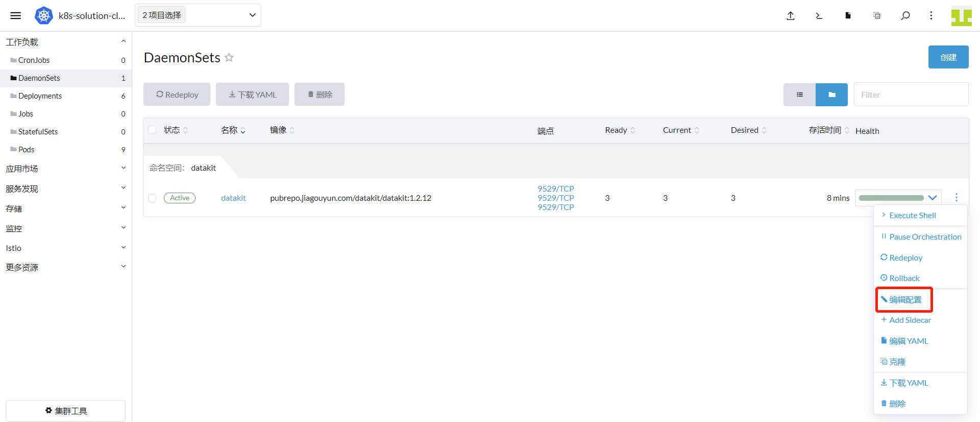980x422 pixels.
Task: Open the StatefulSets sidebar item
Action: tap(65, 131)
